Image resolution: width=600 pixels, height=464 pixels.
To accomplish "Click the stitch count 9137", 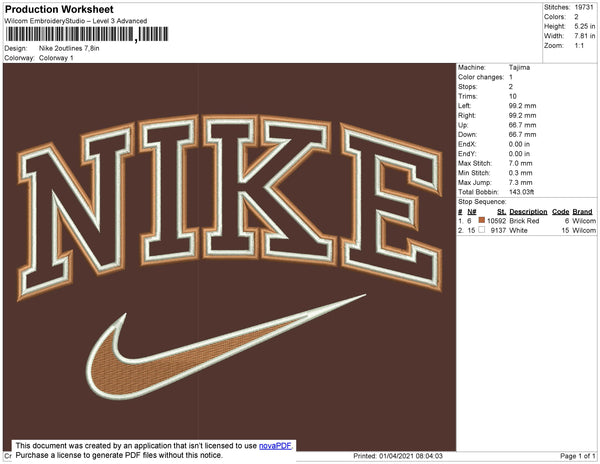I will click(x=498, y=230).
